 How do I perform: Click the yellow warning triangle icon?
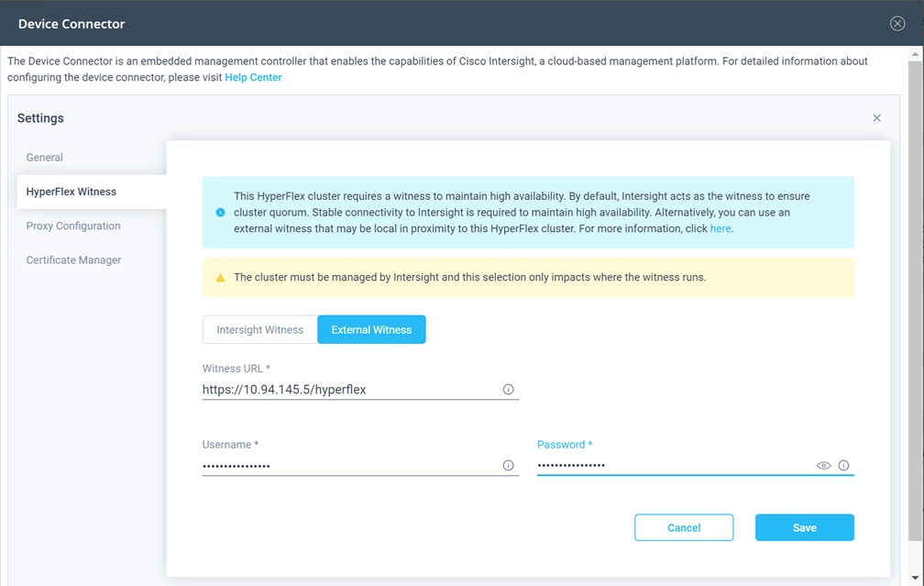(220, 278)
